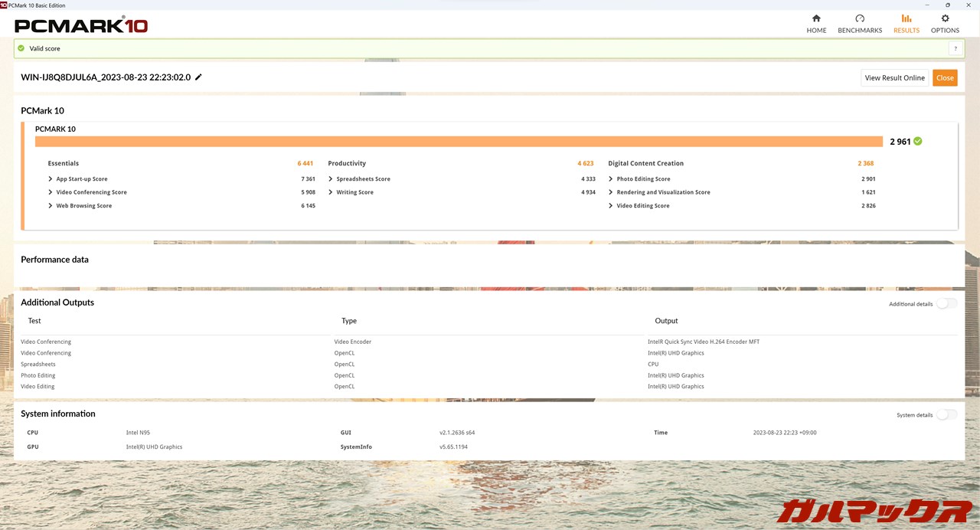The width and height of the screenshot is (980, 530).
Task: Expand Rendering and Visualization Score
Action: coord(611,192)
